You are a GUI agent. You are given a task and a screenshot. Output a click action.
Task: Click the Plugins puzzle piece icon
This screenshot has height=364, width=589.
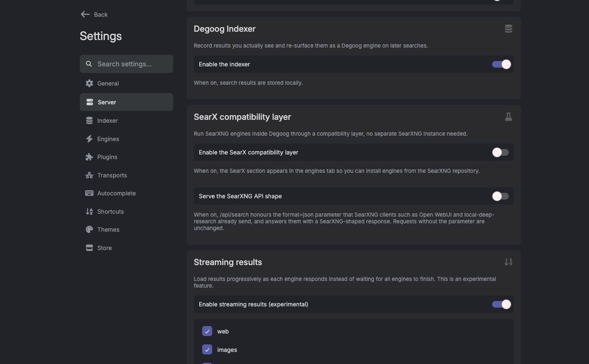coord(89,157)
